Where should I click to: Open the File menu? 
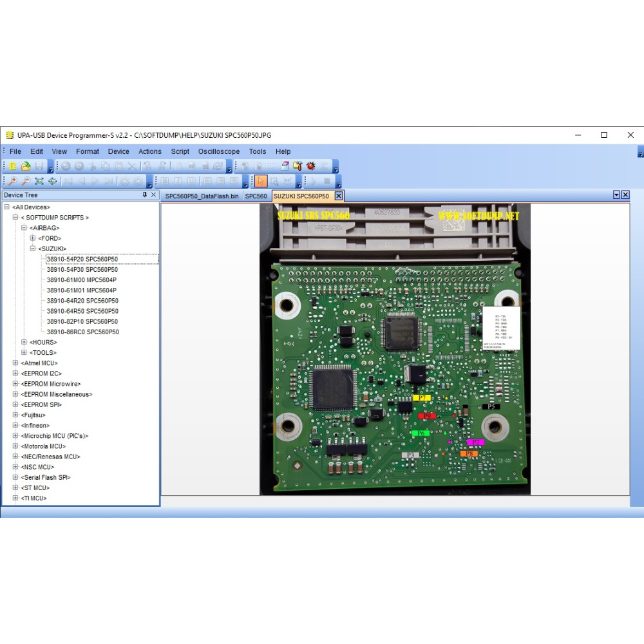[15, 151]
